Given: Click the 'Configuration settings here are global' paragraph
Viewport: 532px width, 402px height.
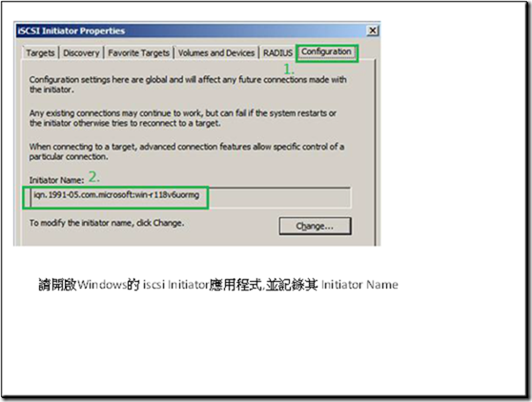Looking at the screenshot, I should point(188,85).
